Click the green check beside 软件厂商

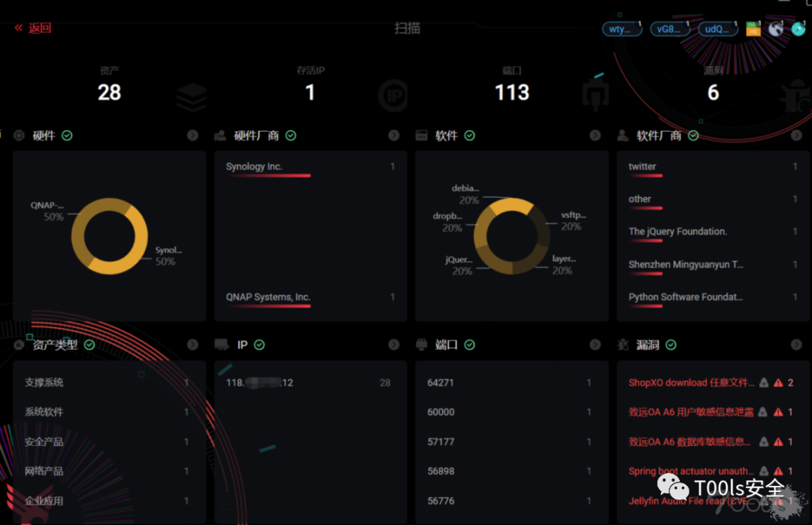tap(693, 136)
